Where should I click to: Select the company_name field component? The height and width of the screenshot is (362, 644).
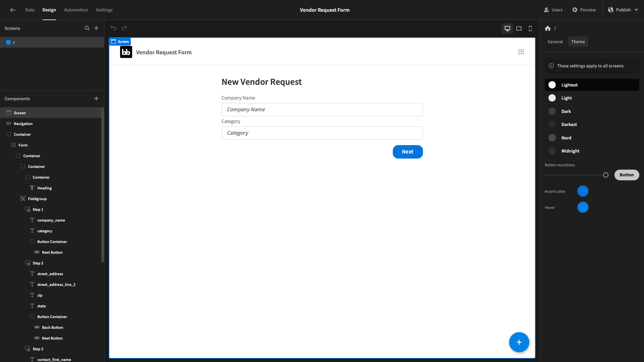click(x=51, y=220)
